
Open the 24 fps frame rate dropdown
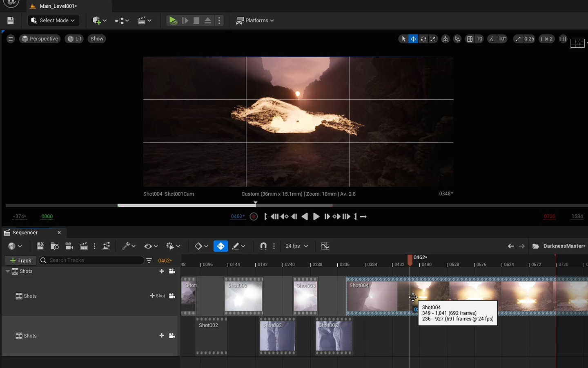point(296,246)
